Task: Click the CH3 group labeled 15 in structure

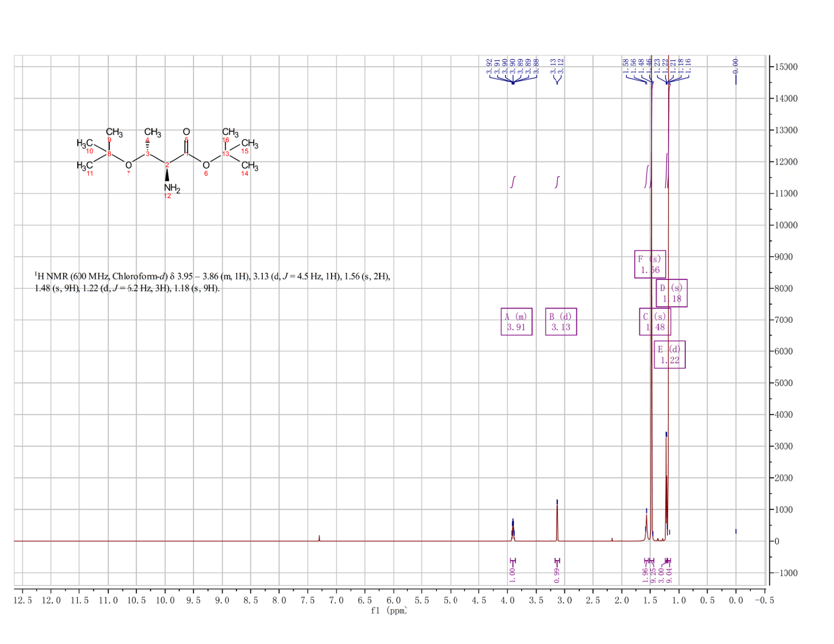Action: click(250, 144)
